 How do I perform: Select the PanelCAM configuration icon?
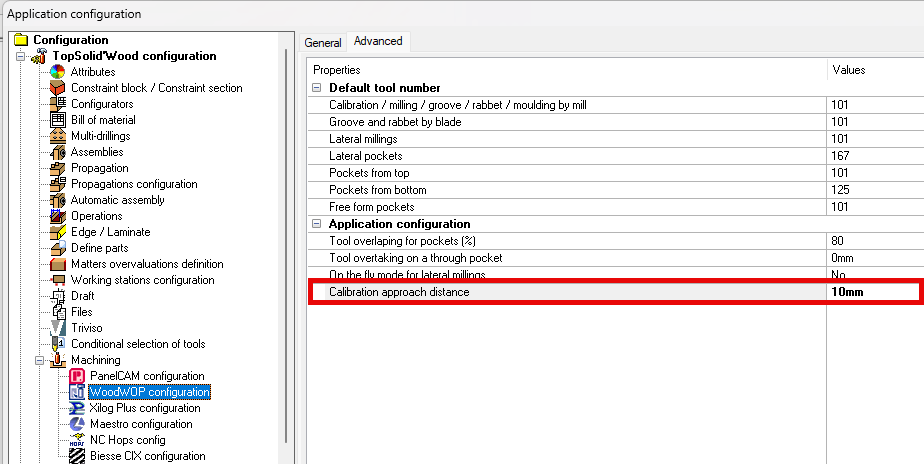pos(77,376)
